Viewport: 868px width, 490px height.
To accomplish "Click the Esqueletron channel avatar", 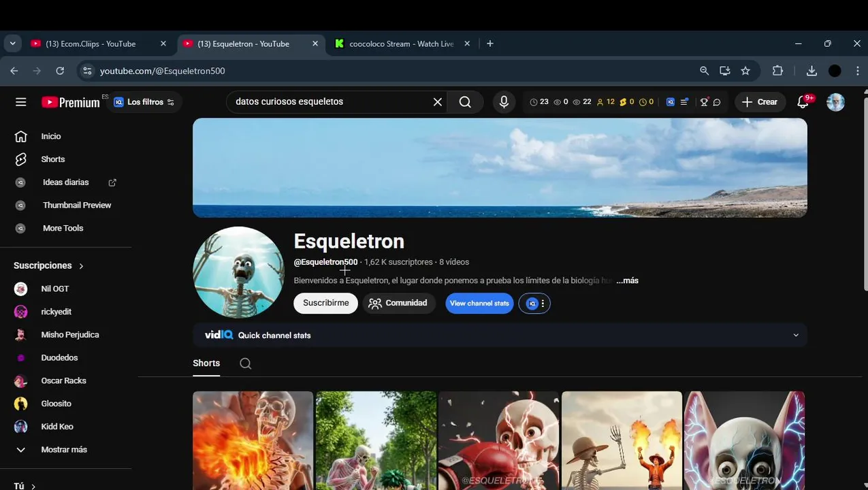I will [238, 272].
